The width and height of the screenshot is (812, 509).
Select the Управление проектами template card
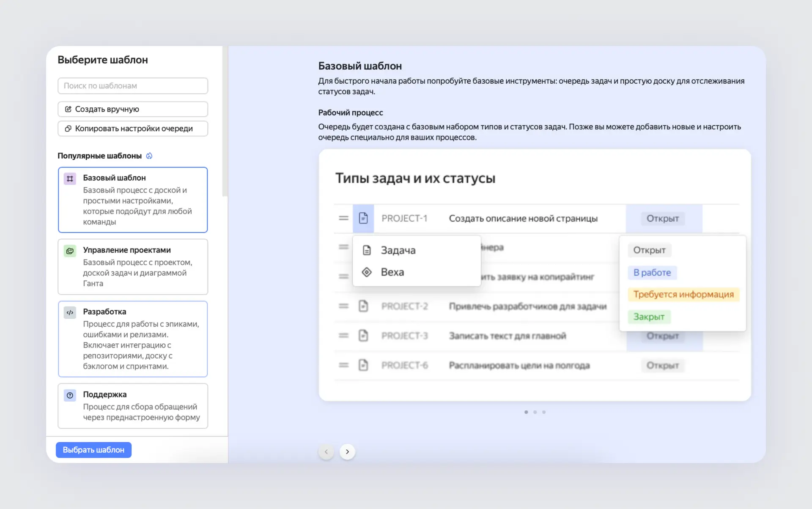pos(133,267)
